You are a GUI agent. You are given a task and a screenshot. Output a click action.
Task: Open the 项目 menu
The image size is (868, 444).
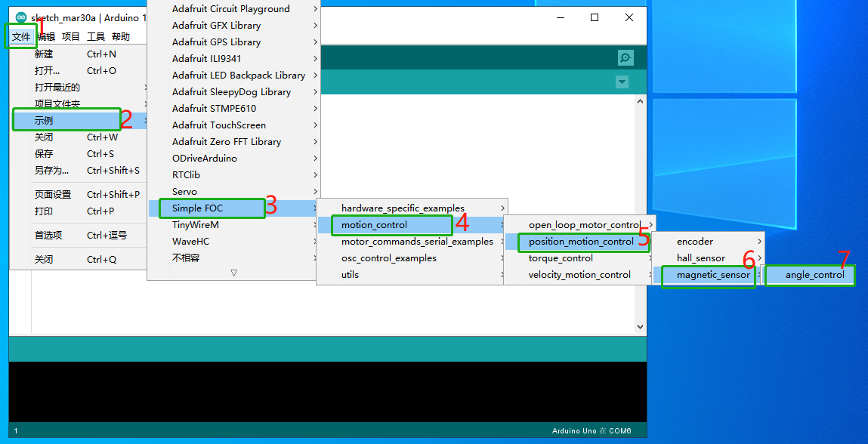(x=71, y=36)
